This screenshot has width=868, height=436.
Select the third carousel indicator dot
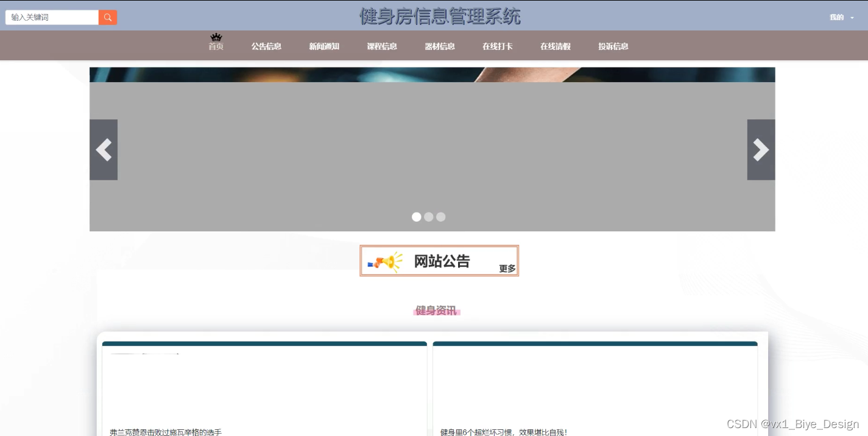tap(441, 217)
